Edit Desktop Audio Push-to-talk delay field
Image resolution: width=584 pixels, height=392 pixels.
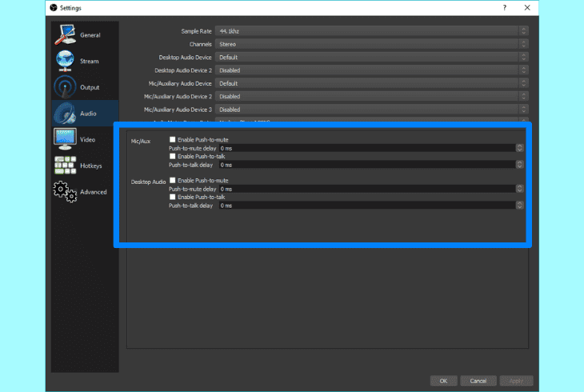point(367,205)
